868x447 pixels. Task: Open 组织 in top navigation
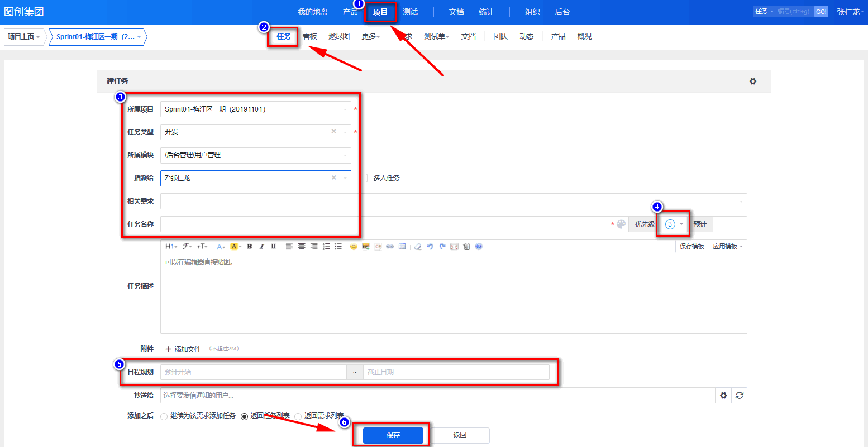click(x=533, y=12)
